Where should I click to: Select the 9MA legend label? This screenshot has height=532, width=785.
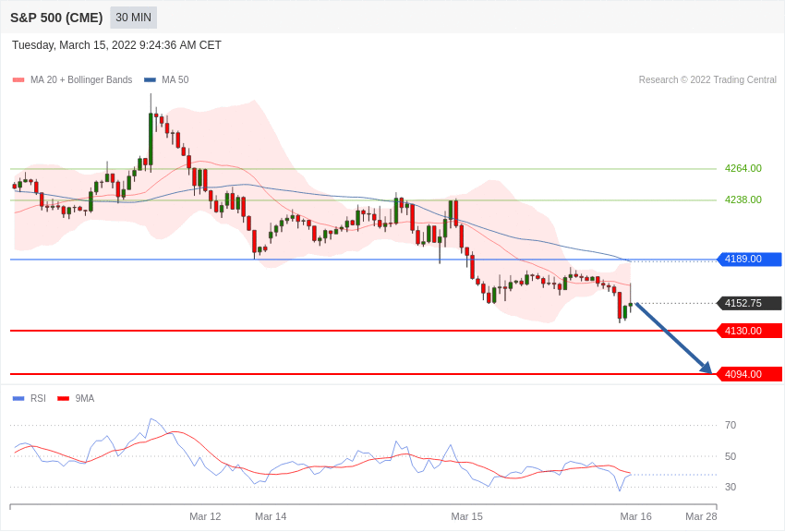[x=85, y=399]
